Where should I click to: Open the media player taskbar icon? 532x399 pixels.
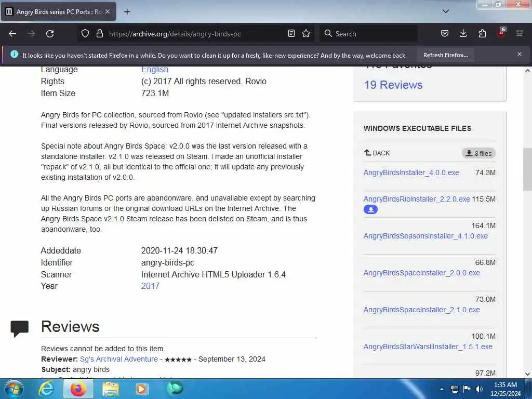click(141, 389)
